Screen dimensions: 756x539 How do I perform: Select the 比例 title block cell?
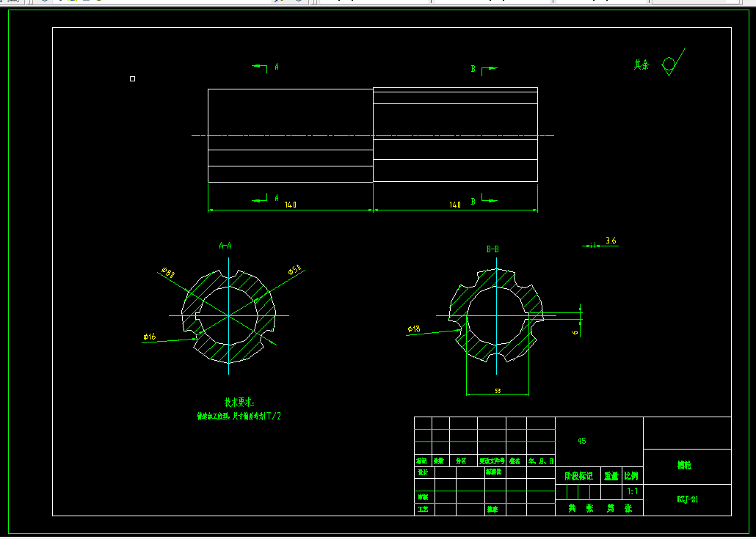[631, 476]
